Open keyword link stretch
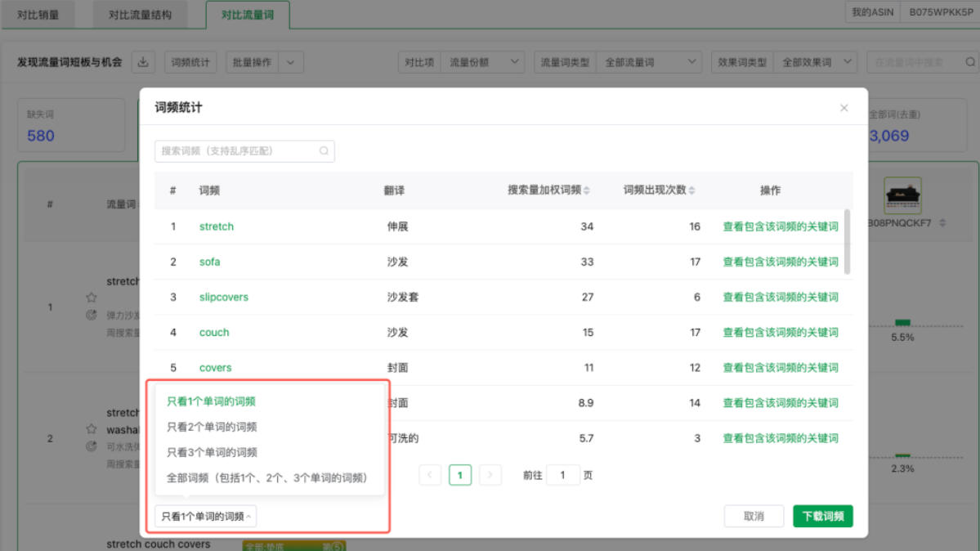This screenshot has width=980, height=551. (x=217, y=226)
